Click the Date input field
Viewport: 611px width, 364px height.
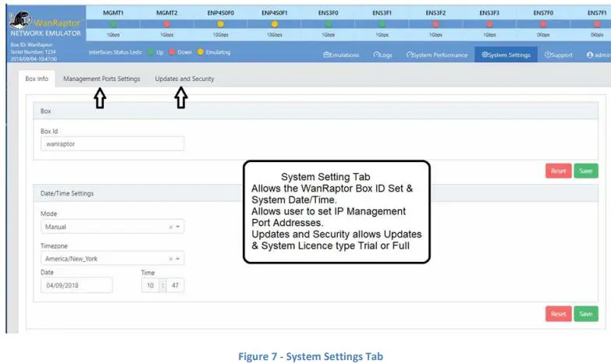(x=76, y=285)
